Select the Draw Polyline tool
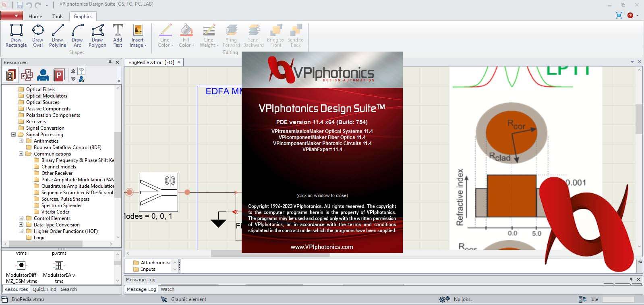This screenshot has height=305, width=644. [58, 35]
